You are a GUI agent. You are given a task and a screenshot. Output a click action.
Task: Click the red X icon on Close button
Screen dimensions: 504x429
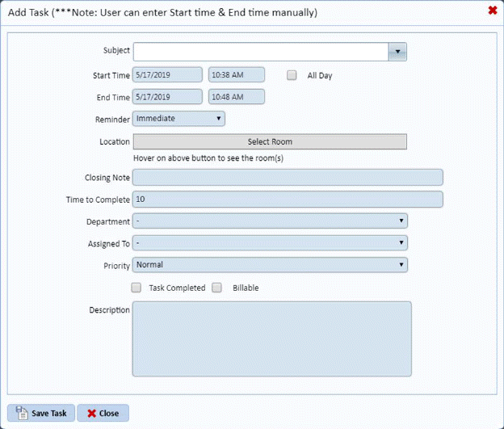[x=92, y=414]
